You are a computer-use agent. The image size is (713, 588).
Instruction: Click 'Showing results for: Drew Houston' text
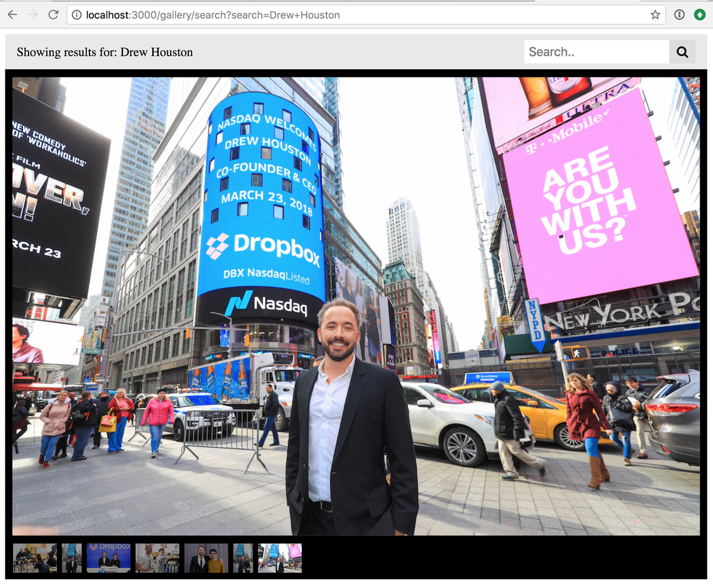pos(105,52)
